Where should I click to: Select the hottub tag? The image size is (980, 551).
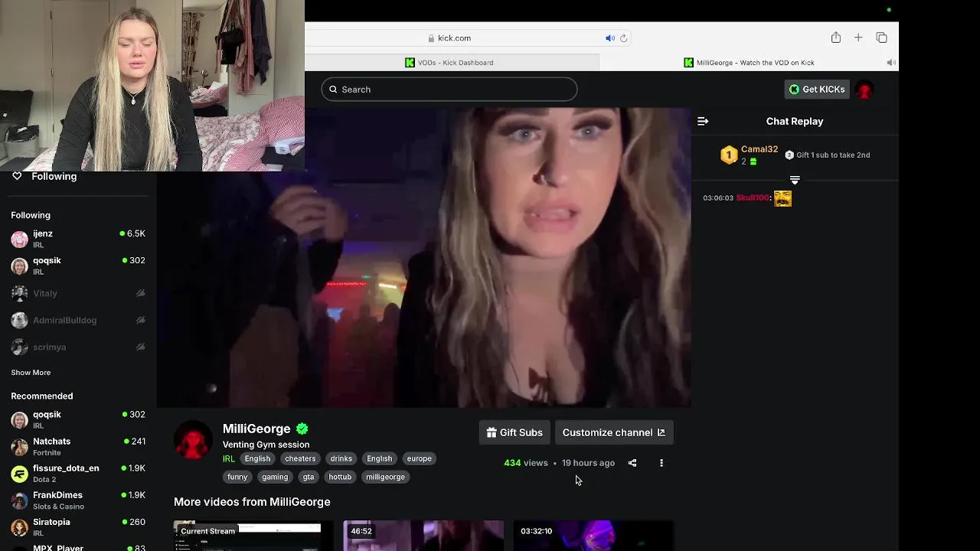340,477
